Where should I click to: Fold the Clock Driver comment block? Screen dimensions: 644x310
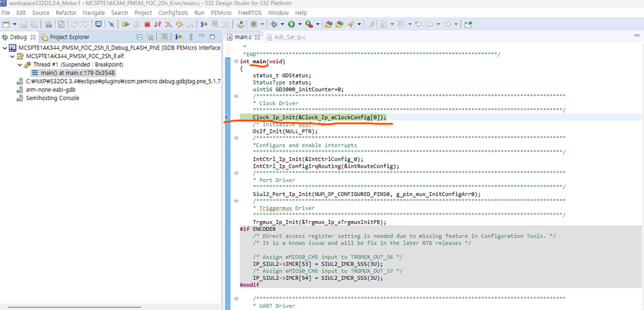click(x=236, y=97)
